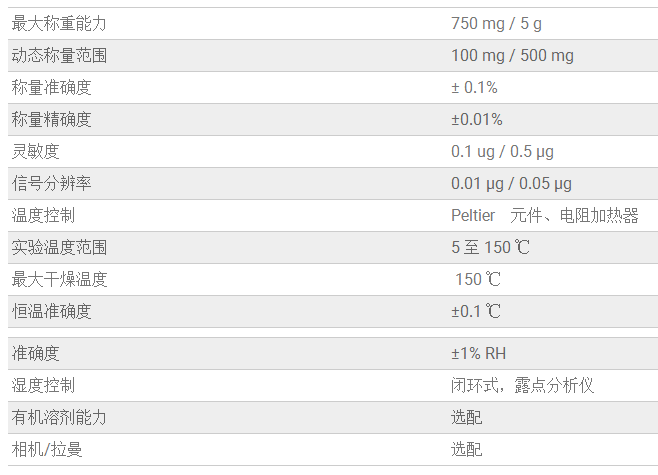The height and width of the screenshot is (475, 658).
Task: Click the 灵敏度 label
Action: click(35, 151)
